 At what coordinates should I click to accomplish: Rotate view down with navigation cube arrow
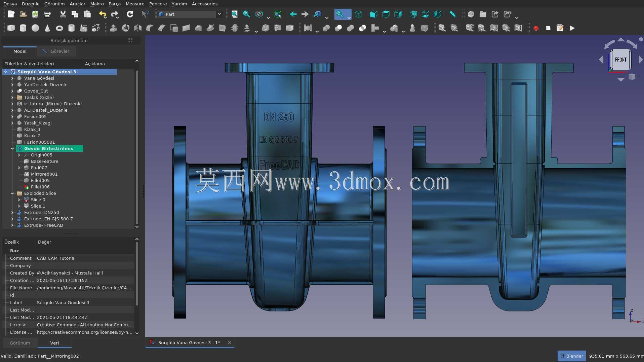point(620,79)
